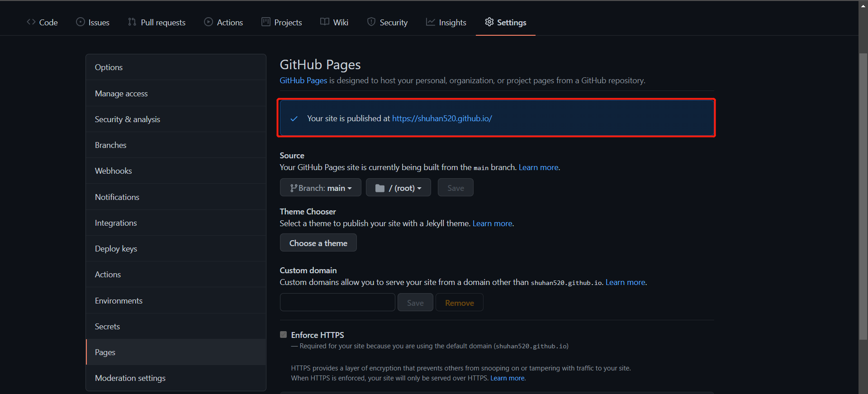The height and width of the screenshot is (394, 868).
Task: Click the page vertical scrollbar thumb
Action: point(863,196)
